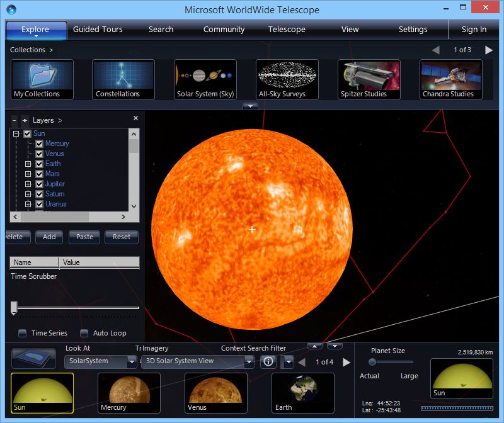The height and width of the screenshot is (423, 504).
Task: Open the Search tab
Action: 161,30
